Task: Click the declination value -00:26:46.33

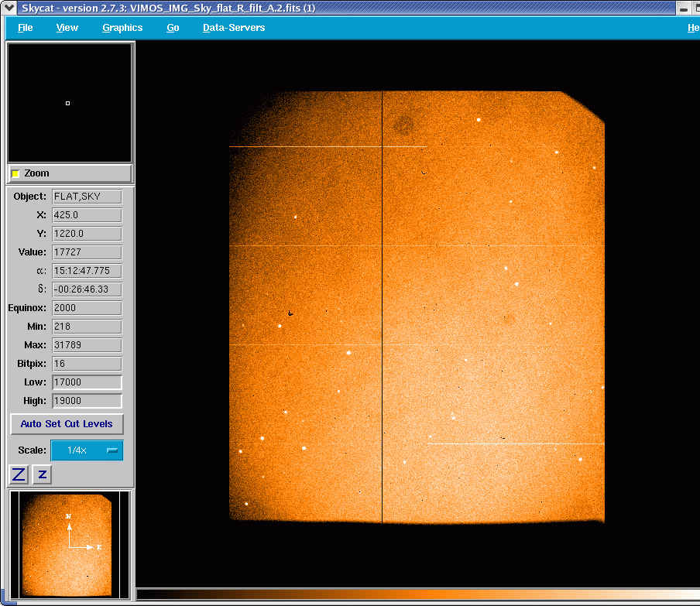Action: tap(87, 289)
